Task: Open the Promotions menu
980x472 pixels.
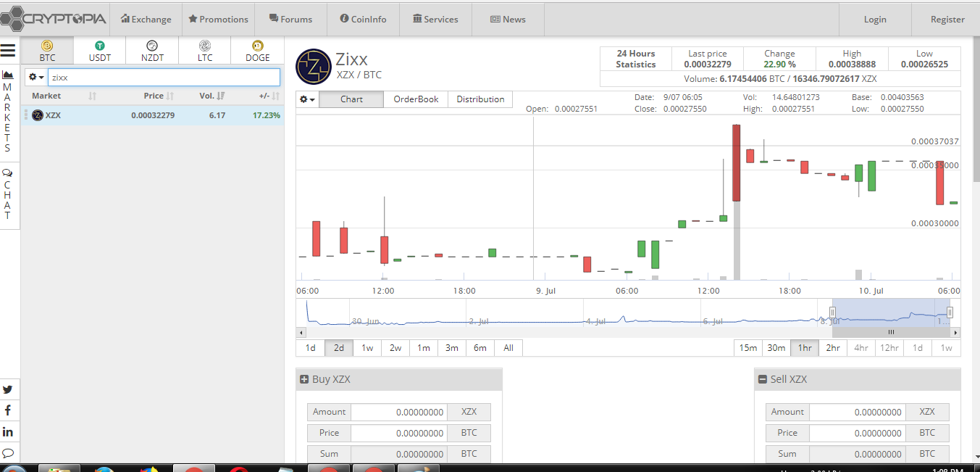Action: (x=218, y=20)
